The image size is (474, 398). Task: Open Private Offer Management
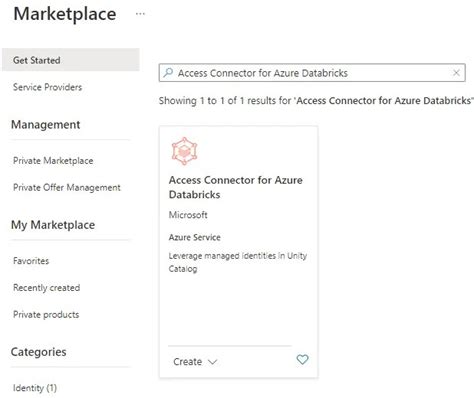(67, 188)
